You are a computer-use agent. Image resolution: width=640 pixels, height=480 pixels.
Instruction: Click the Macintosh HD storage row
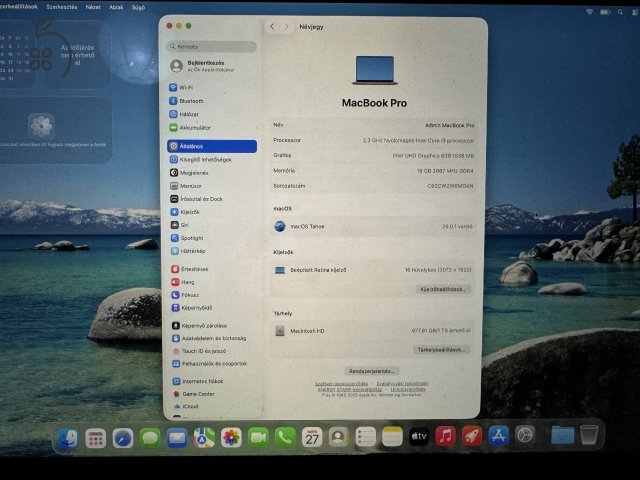(x=372, y=331)
